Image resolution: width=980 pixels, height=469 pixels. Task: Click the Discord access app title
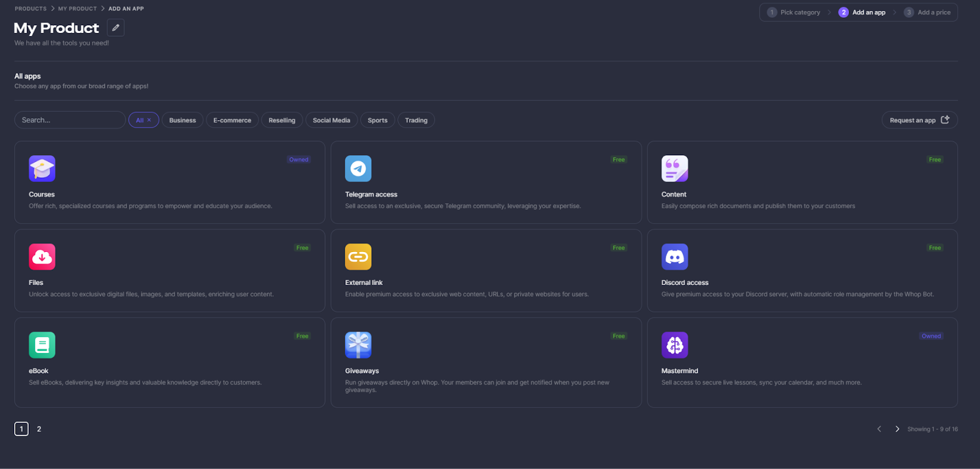pyautogui.click(x=685, y=283)
